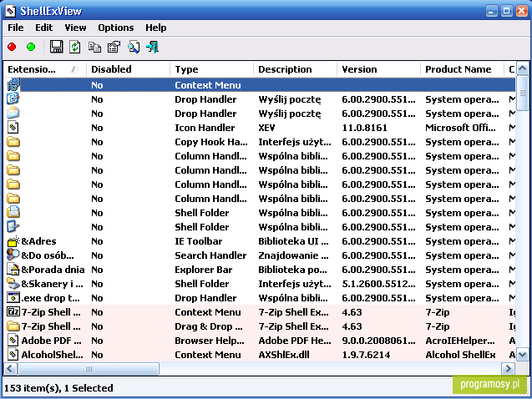Open the Properties toolbar icon
This screenshot has height=399, width=532.
114,47
